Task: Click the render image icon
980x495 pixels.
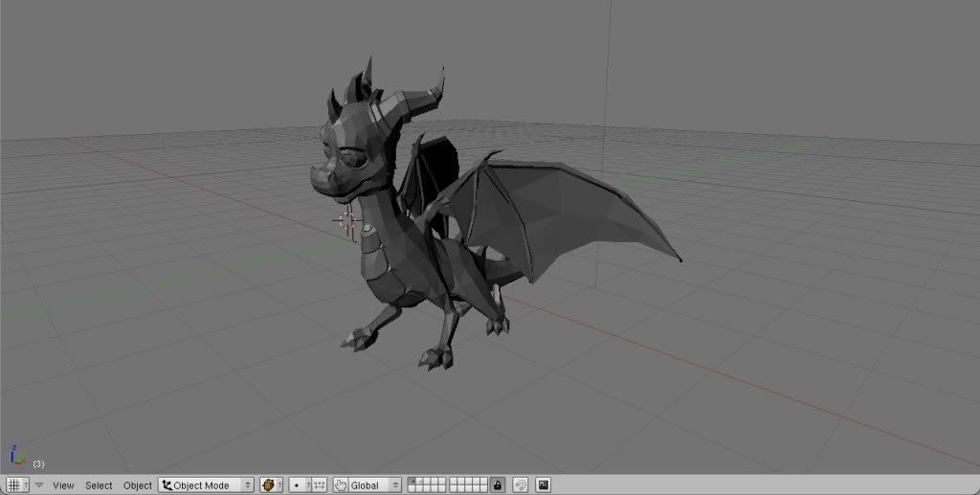Action: (x=544, y=485)
